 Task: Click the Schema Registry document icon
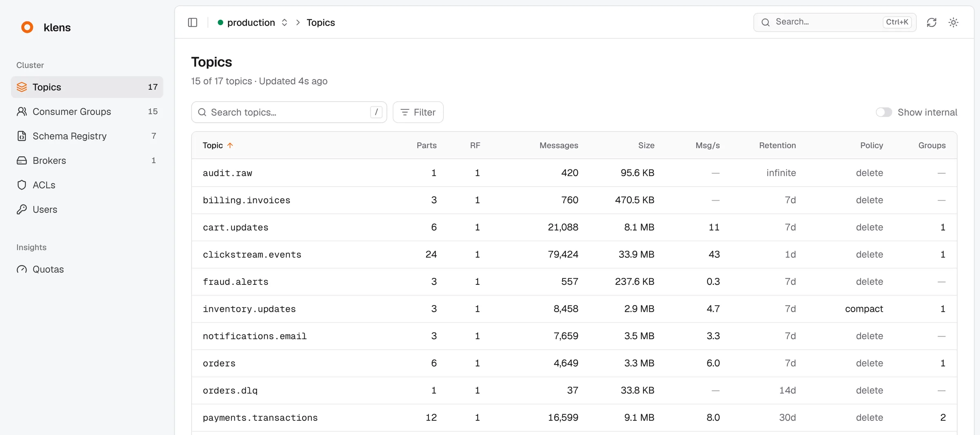22,136
